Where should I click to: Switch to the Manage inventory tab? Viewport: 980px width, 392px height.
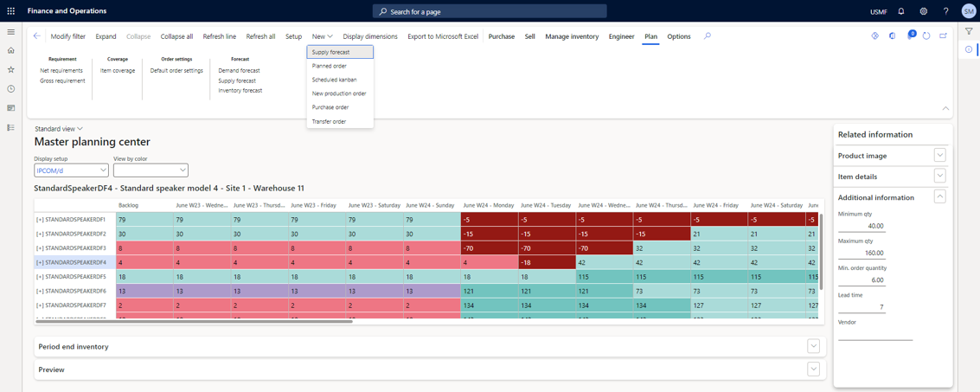tap(572, 36)
